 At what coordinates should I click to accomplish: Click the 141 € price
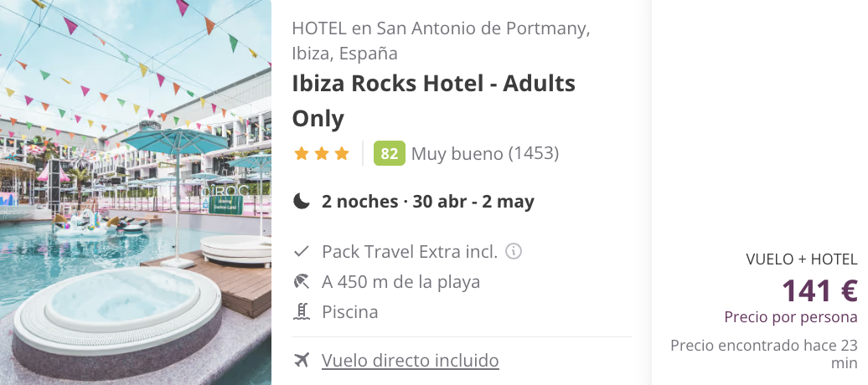point(819,290)
